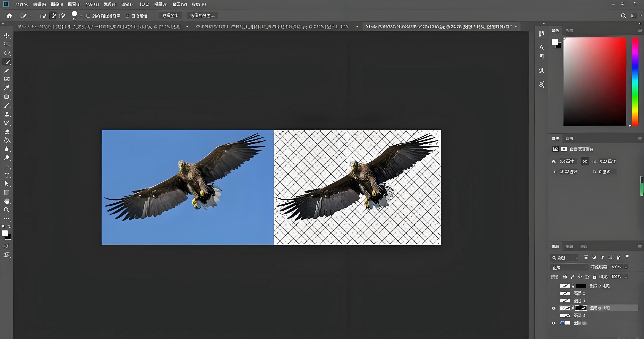Screen dimensions: 644x339
Task: Click the Subtract from selection brush icon
Action: pos(62,16)
